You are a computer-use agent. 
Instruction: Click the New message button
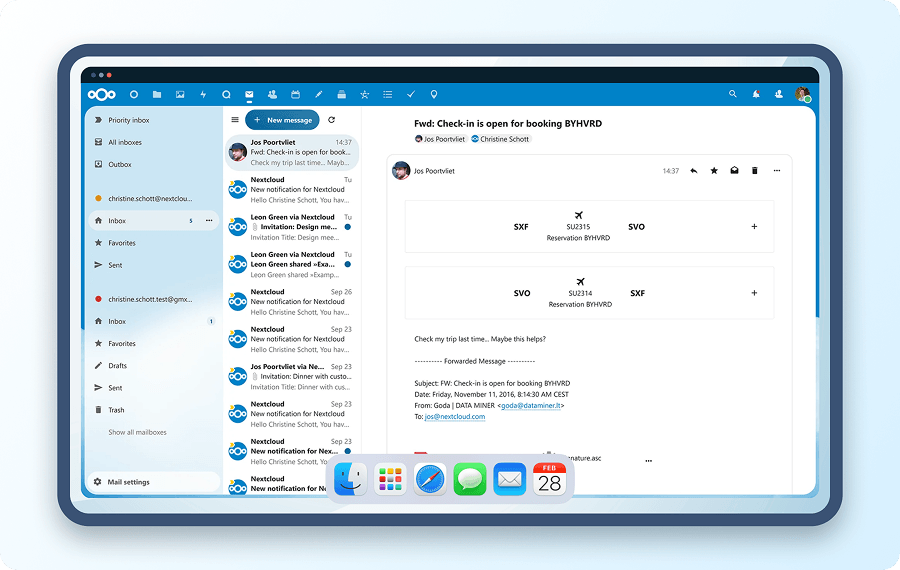(282, 120)
